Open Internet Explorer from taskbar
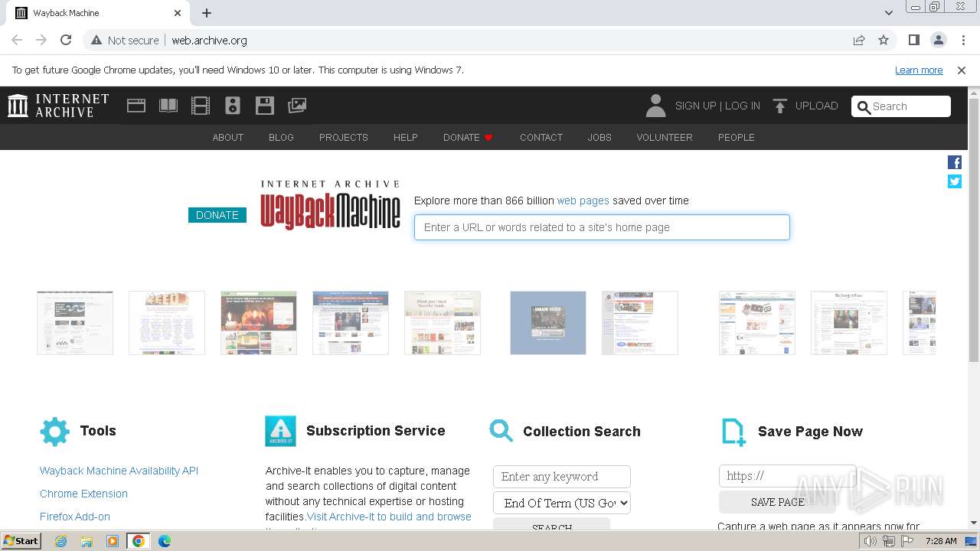Viewport: 980px width, 551px height. [61, 541]
